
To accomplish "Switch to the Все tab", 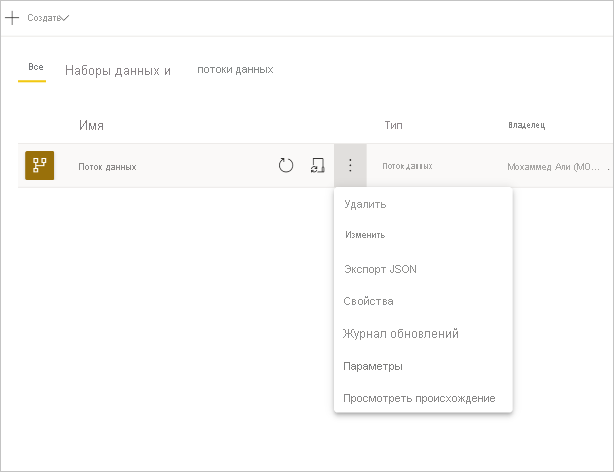I will point(36,67).
